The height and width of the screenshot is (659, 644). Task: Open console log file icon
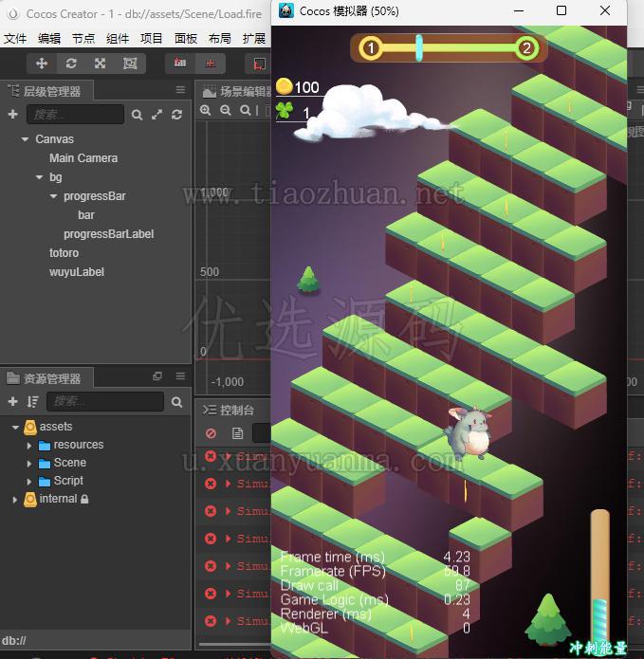(237, 433)
